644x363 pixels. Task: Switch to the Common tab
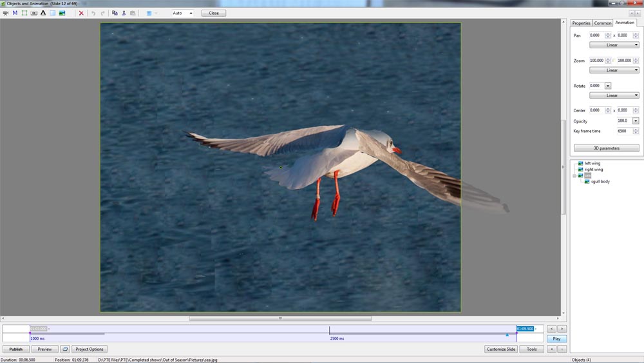tap(603, 23)
